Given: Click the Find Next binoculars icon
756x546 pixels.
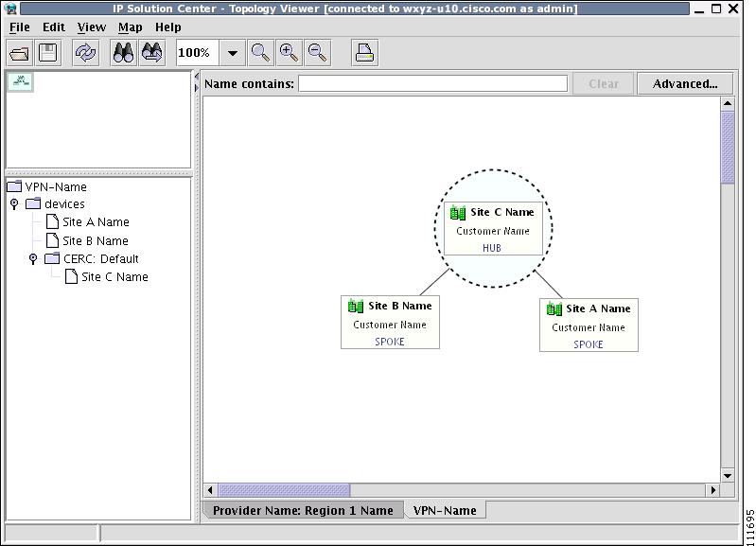Looking at the screenshot, I should coord(152,53).
